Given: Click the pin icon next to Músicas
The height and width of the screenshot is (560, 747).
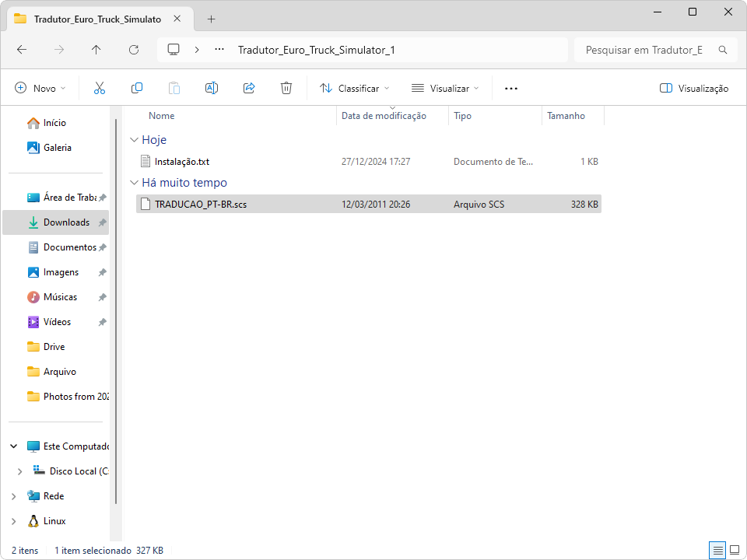Looking at the screenshot, I should 102,297.
